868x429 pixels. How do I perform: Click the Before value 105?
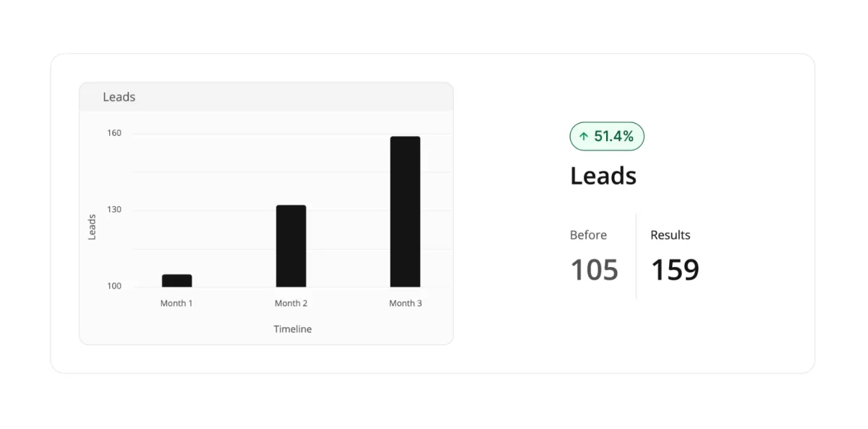coord(595,270)
